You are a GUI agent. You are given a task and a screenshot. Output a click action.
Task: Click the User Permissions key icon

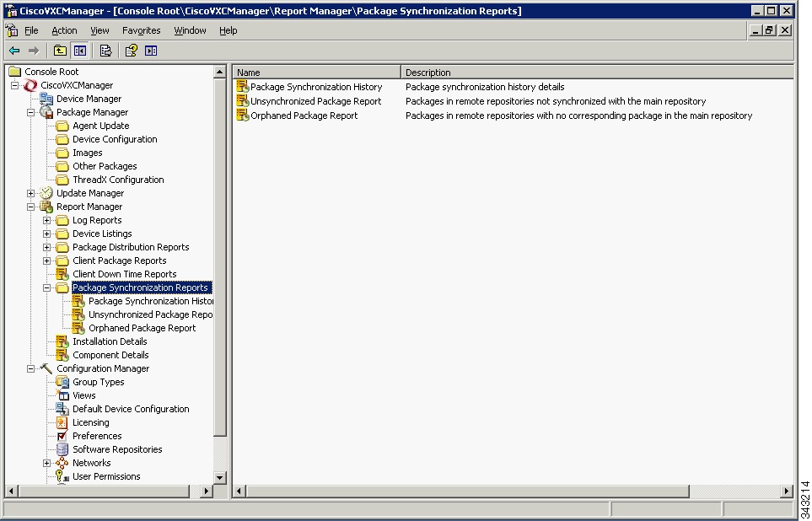point(62,476)
